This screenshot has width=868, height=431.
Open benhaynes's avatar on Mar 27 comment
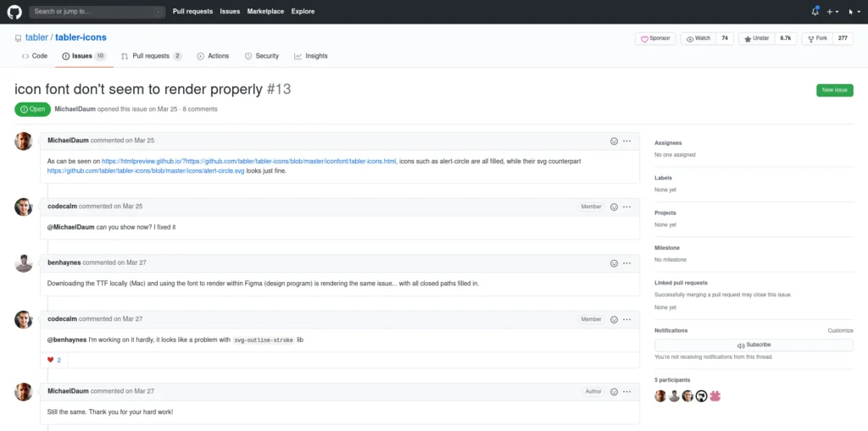(23, 263)
